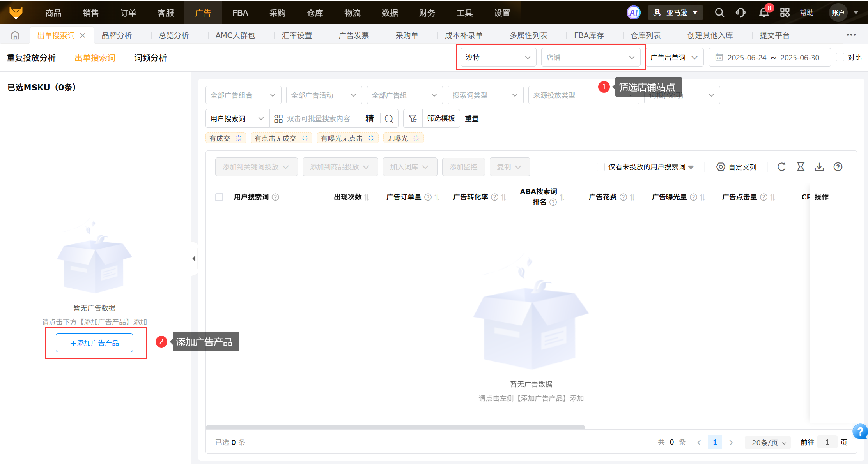This screenshot has width=868, height=464.
Task: Toggle the select-all checkbox in table header
Action: [x=220, y=197]
